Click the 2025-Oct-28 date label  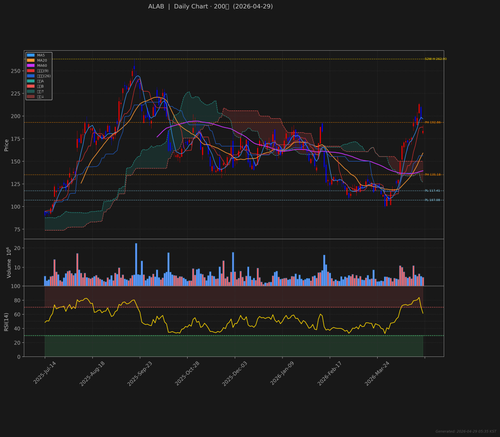click(x=187, y=373)
